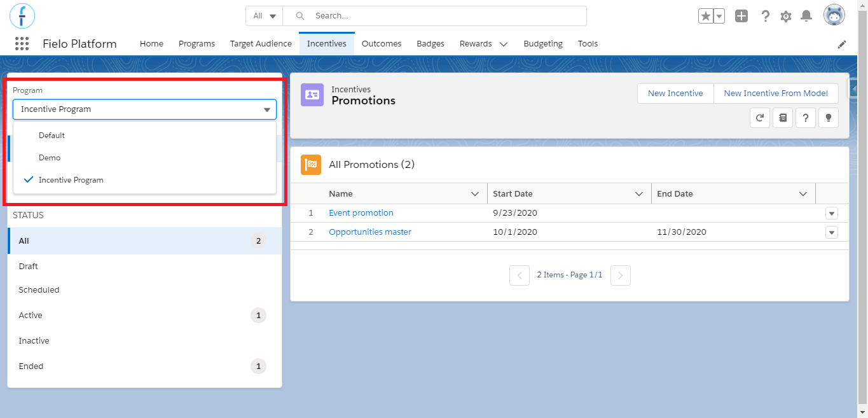Screen dimensions: 868x418
Task: Open the Home tab
Action: 151,44
